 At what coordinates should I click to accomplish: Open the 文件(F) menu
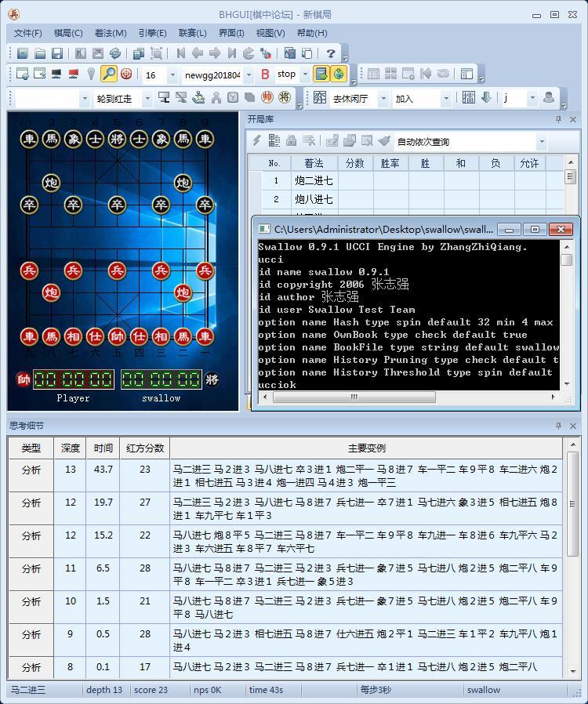[27, 33]
